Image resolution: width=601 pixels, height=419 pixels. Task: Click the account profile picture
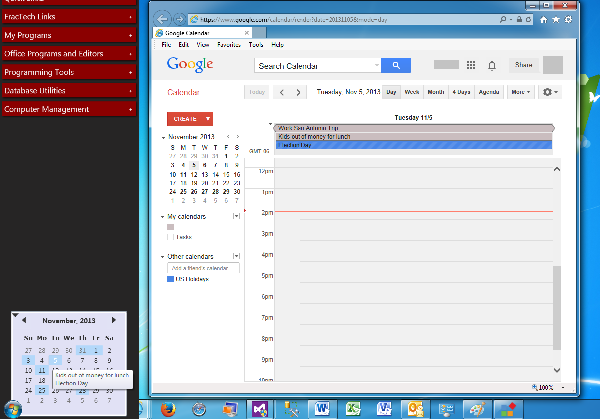click(553, 65)
